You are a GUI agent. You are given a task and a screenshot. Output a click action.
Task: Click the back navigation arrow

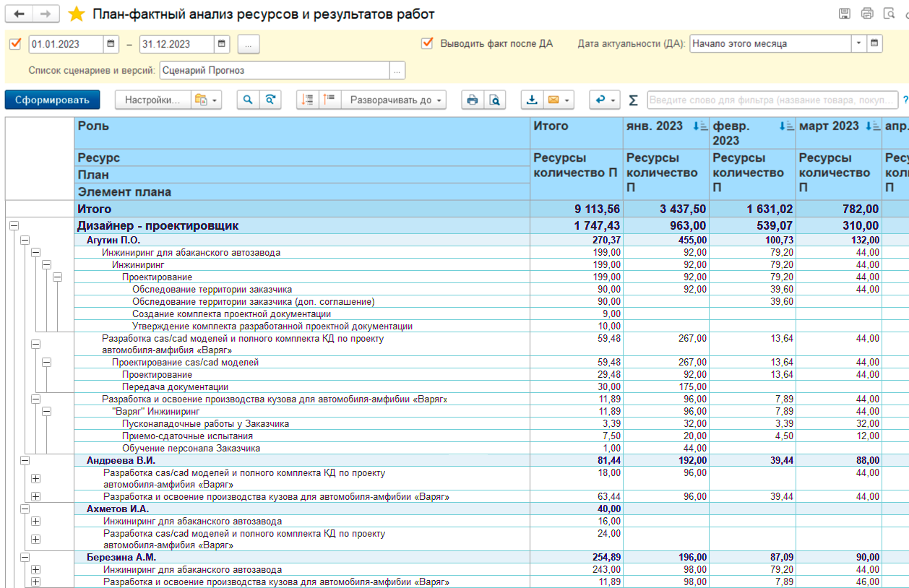[20, 14]
